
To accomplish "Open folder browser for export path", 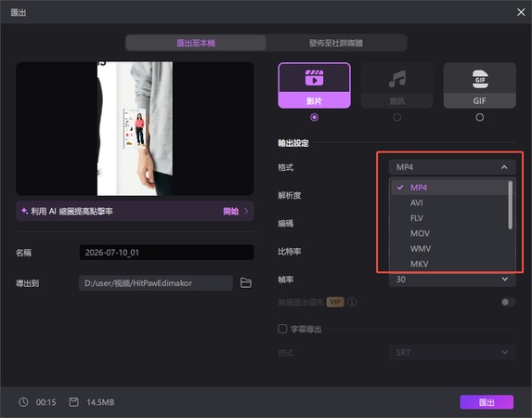I will point(246,283).
